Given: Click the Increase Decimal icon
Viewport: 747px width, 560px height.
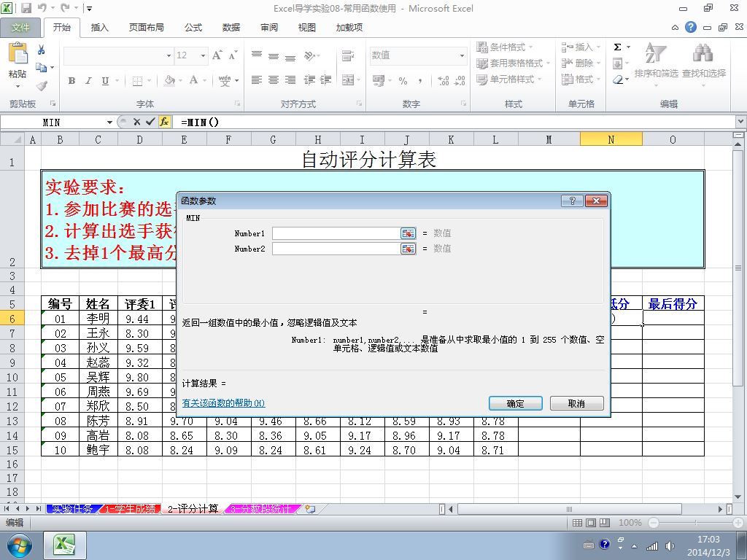Looking at the screenshot, I should click(443, 80).
